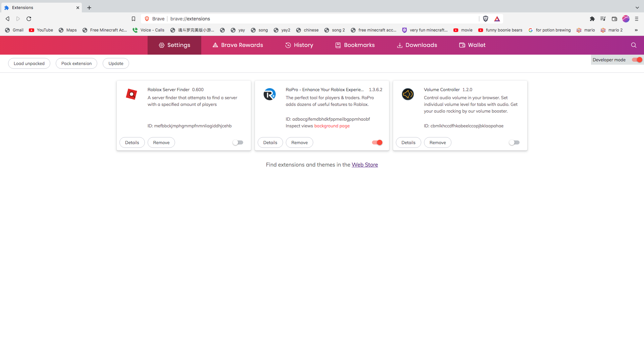Expand hidden bookmarks with the chevron

636,30
